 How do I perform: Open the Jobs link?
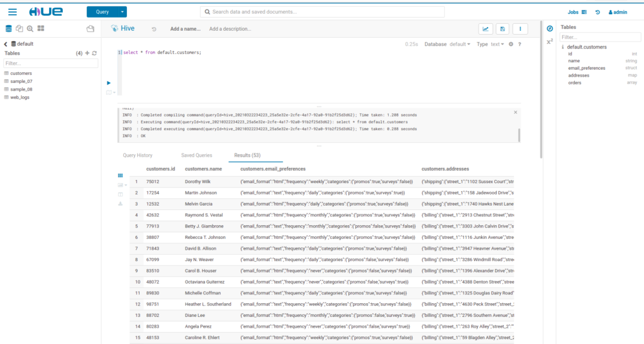[x=577, y=13]
